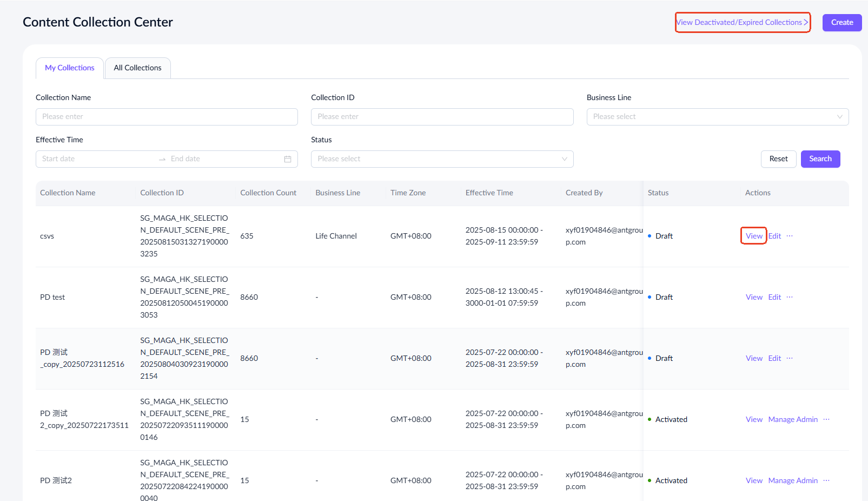Click the Start date field
This screenshot has width=868, height=501.
click(97, 159)
